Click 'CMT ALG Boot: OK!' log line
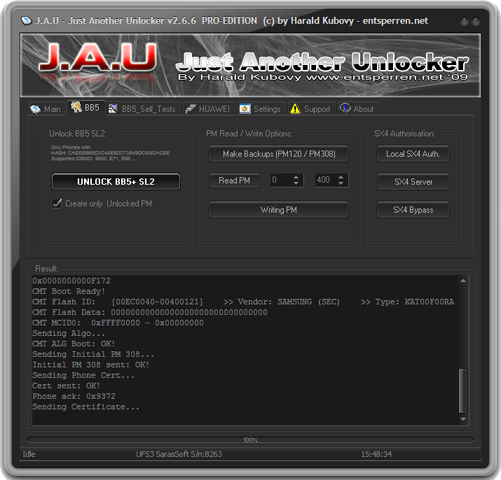 tap(73, 344)
